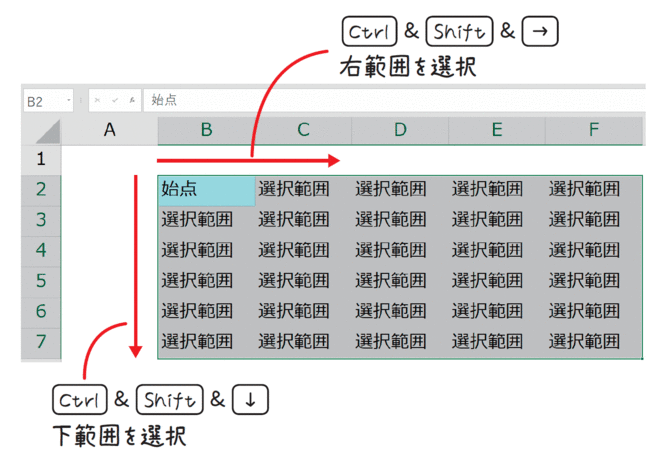This screenshot has width=670, height=455.
Task: Select column header C
Action: (x=303, y=130)
